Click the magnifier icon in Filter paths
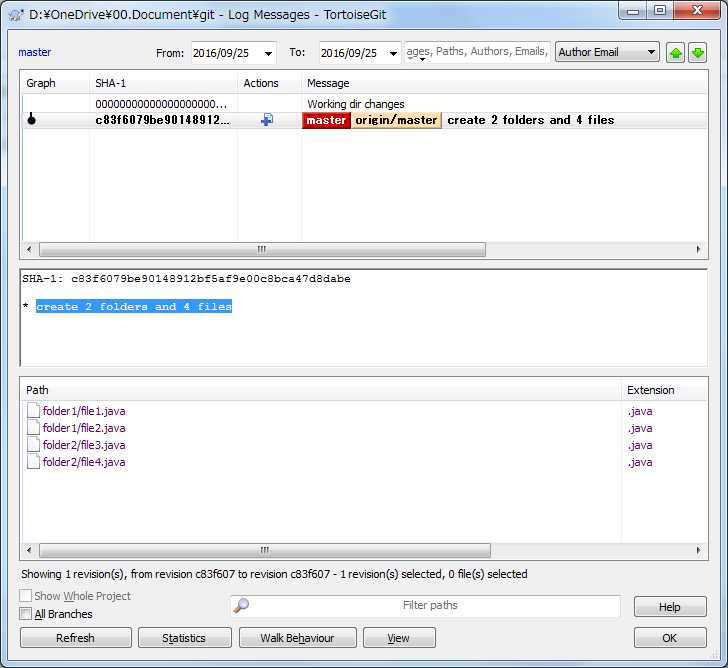Image resolution: width=728 pixels, height=668 pixels. (x=241, y=605)
